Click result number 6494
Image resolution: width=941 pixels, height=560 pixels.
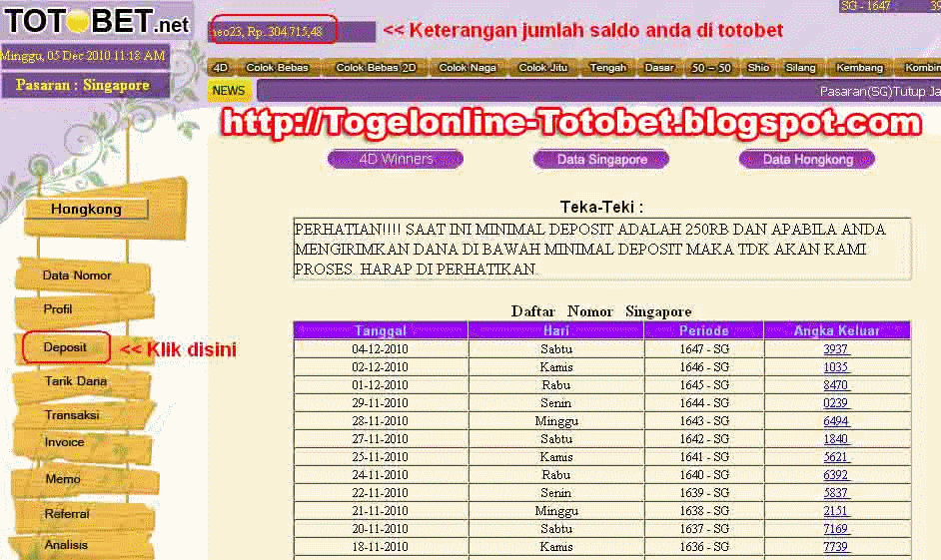(x=836, y=421)
